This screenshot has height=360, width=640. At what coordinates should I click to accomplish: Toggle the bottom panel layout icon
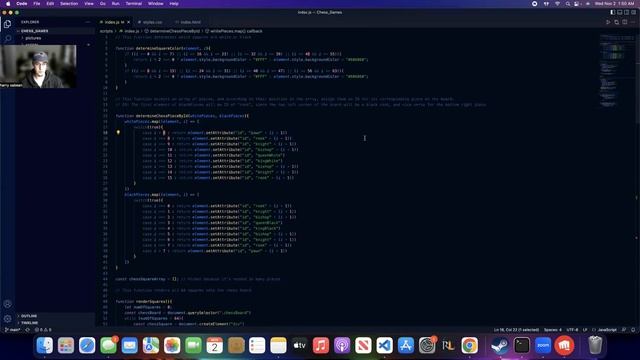tap(620, 12)
